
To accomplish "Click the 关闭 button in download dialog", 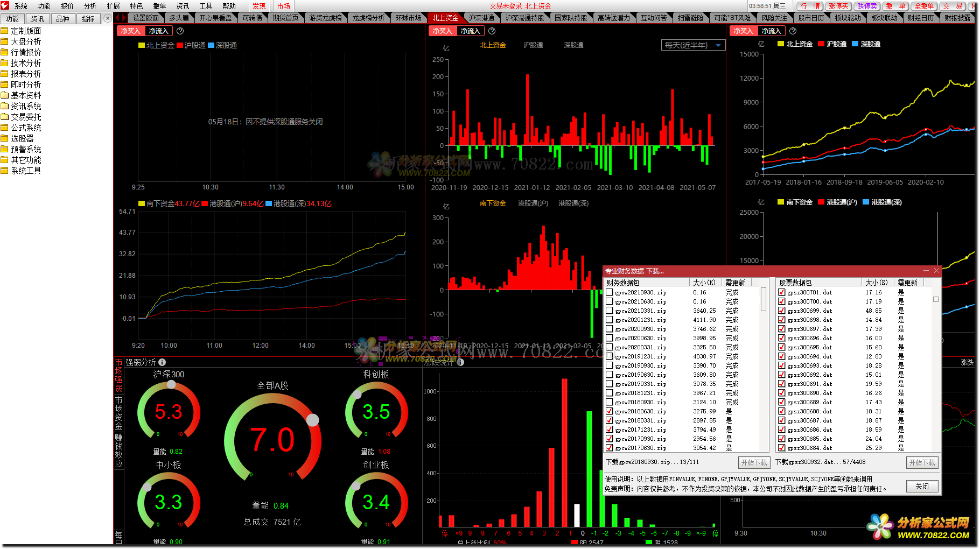I will (x=922, y=486).
